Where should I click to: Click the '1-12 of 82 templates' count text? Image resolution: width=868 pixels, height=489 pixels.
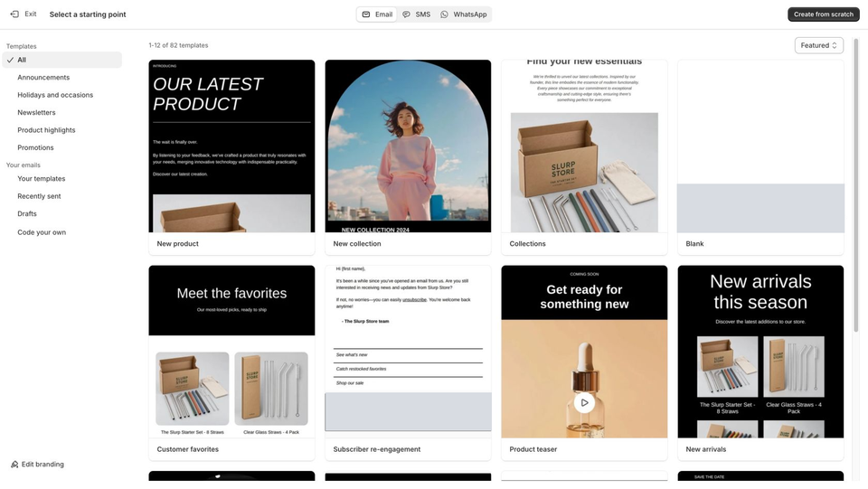pyautogui.click(x=178, y=45)
